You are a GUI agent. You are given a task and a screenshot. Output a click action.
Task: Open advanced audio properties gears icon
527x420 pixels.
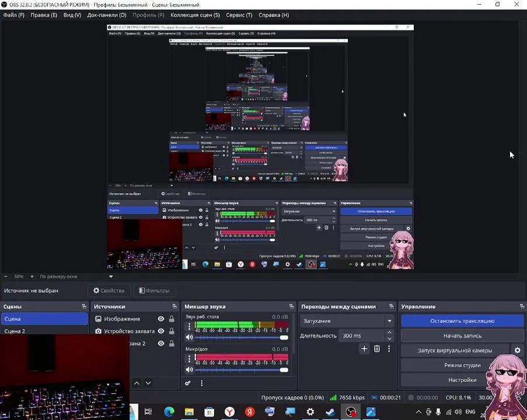coord(188,383)
